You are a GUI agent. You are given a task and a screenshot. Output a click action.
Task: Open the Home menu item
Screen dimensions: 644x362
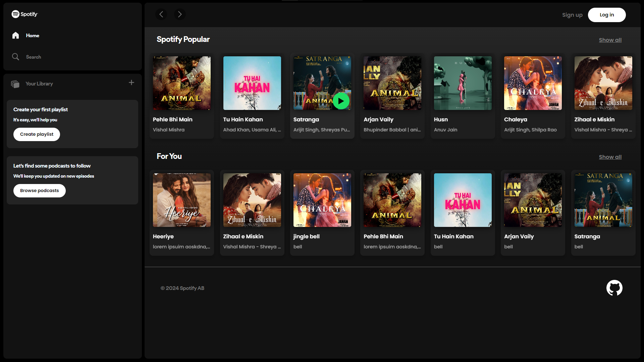point(33,36)
